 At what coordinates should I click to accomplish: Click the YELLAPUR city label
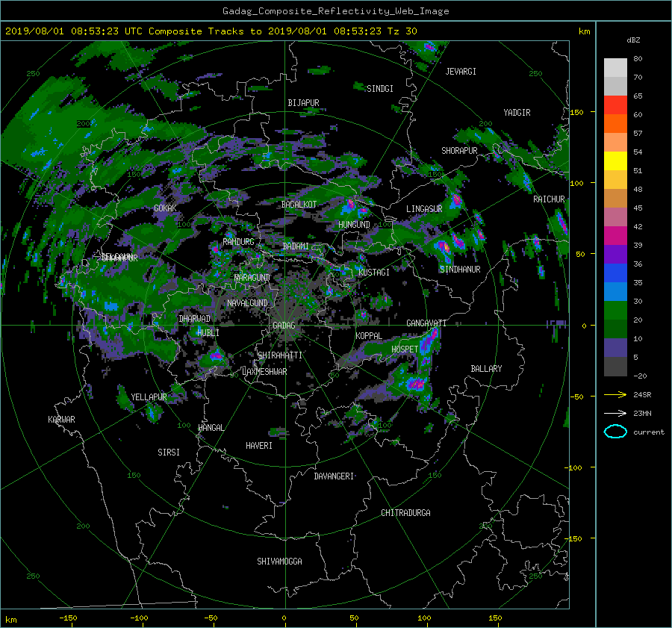tap(149, 397)
